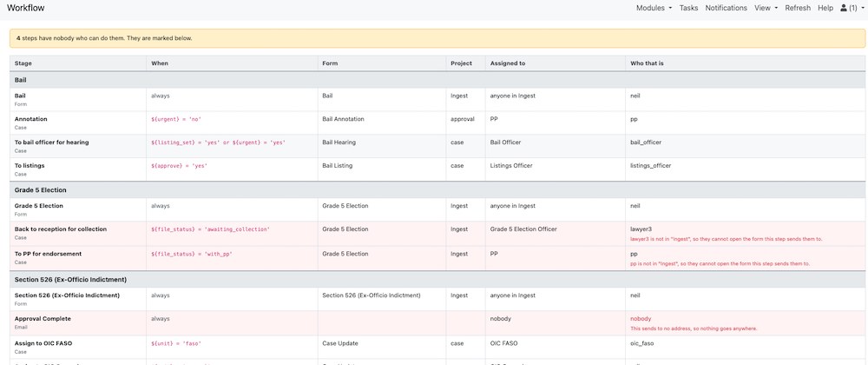Viewport: 868px width, 365px height.
Task: Expand the Modules dropdown
Action: (654, 8)
